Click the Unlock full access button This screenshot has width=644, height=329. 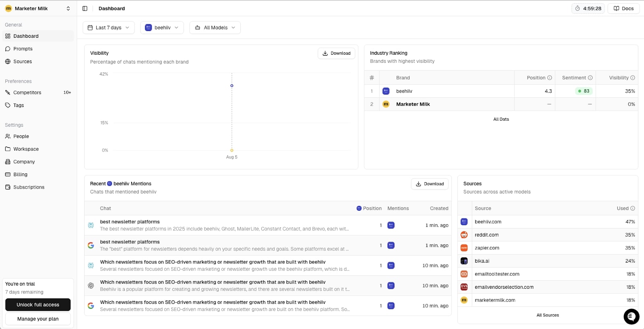(x=38, y=305)
